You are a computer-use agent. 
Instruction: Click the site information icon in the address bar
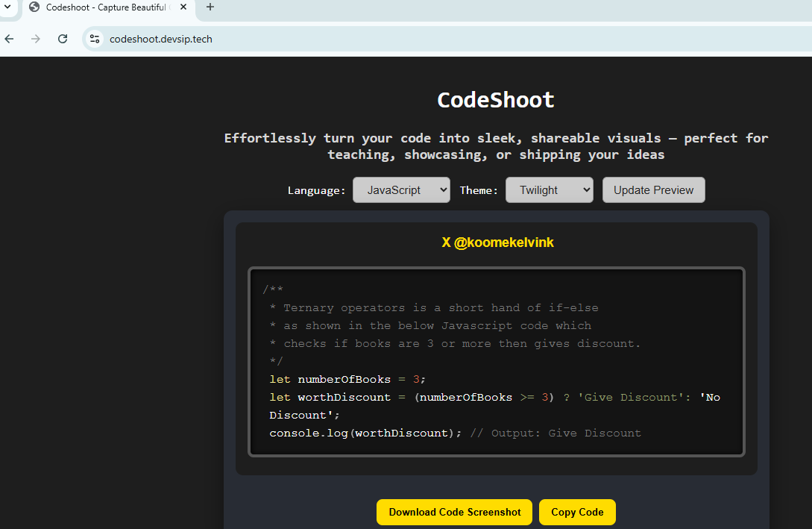tap(94, 38)
